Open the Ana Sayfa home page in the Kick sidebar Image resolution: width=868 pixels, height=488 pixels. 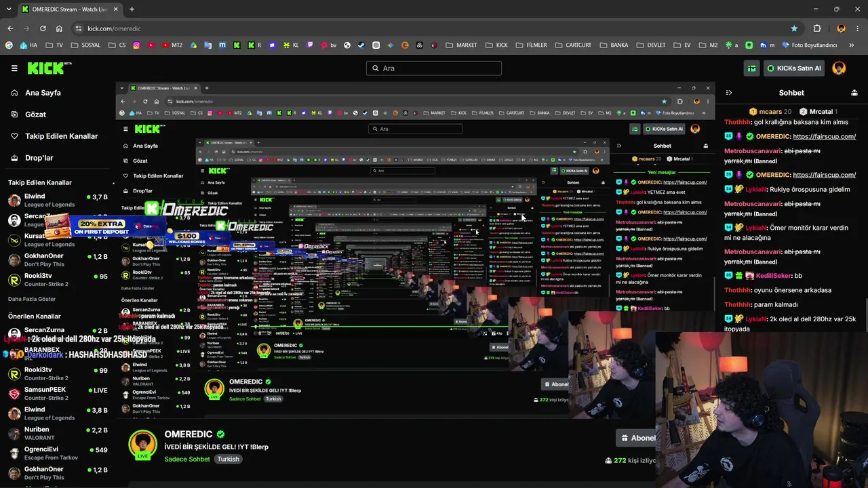pos(43,93)
